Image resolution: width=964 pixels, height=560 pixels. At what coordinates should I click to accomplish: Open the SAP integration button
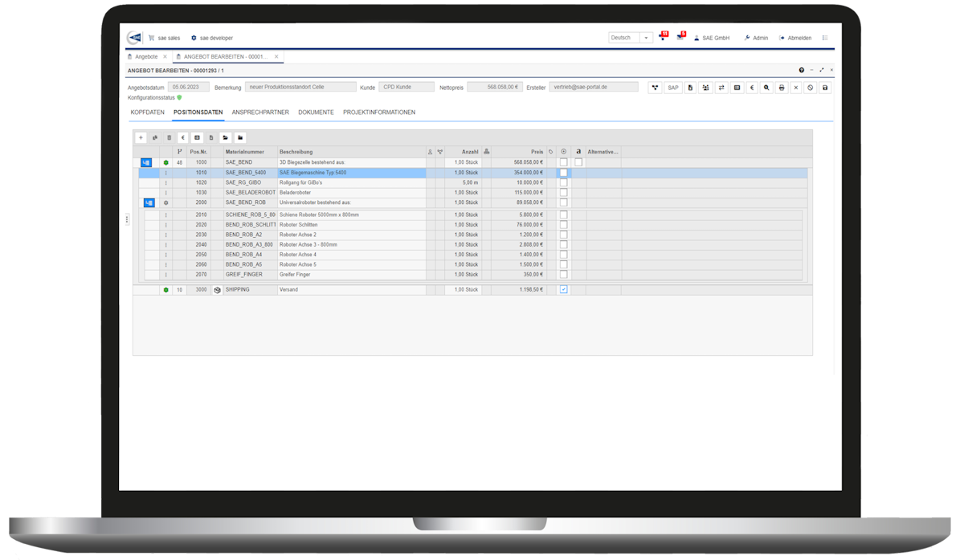[x=673, y=87]
